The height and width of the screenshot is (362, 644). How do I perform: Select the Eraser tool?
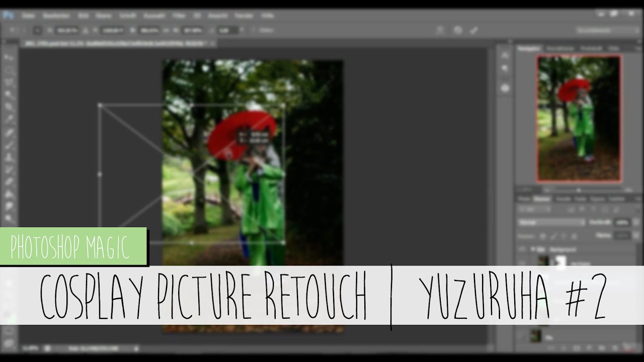click(x=9, y=182)
